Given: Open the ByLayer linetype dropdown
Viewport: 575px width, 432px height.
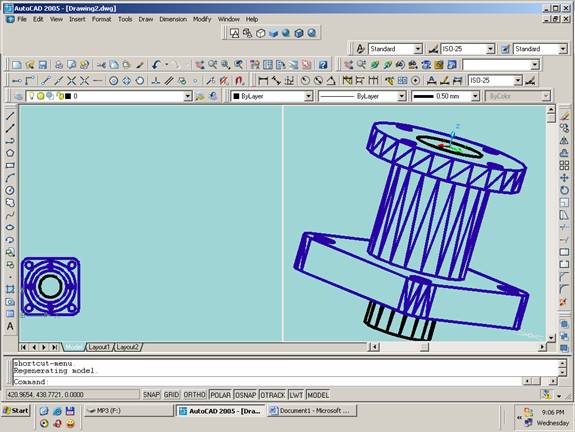Looking at the screenshot, I should [x=402, y=96].
